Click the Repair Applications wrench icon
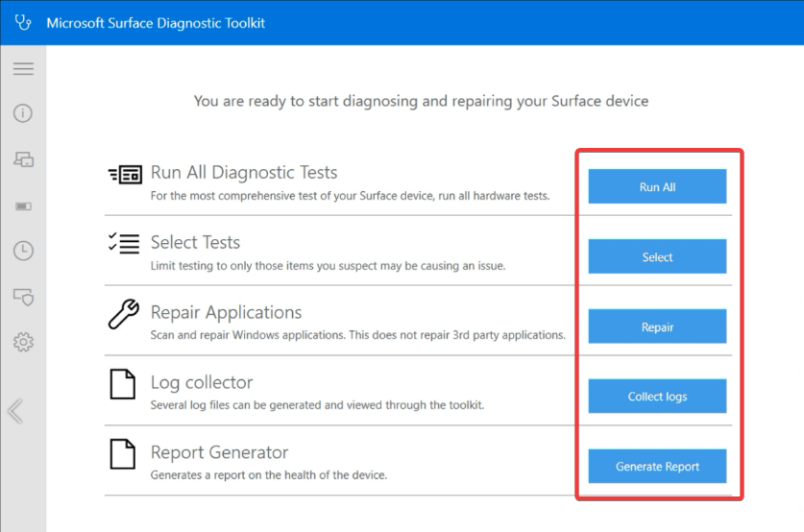This screenshot has width=804, height=532. pyautogui.click(x=124, y=314)
